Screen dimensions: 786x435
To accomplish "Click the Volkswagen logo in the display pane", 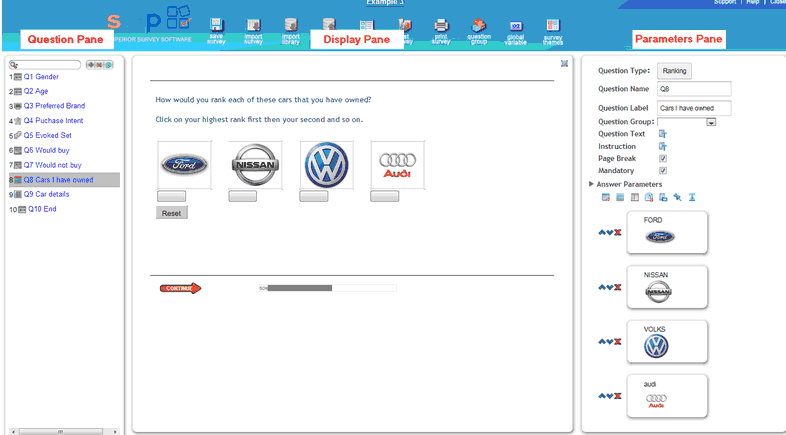I will (326, 165).
